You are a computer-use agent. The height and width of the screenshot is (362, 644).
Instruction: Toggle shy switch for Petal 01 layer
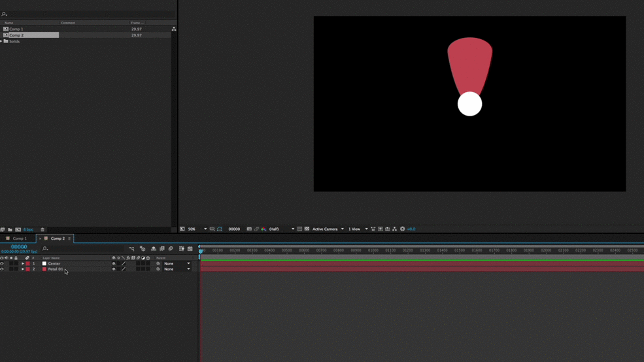click(114, 269)
